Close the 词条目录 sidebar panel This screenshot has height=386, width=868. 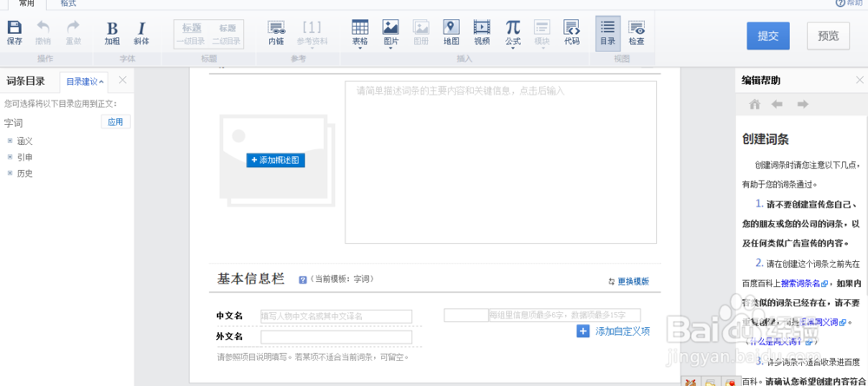122,80
